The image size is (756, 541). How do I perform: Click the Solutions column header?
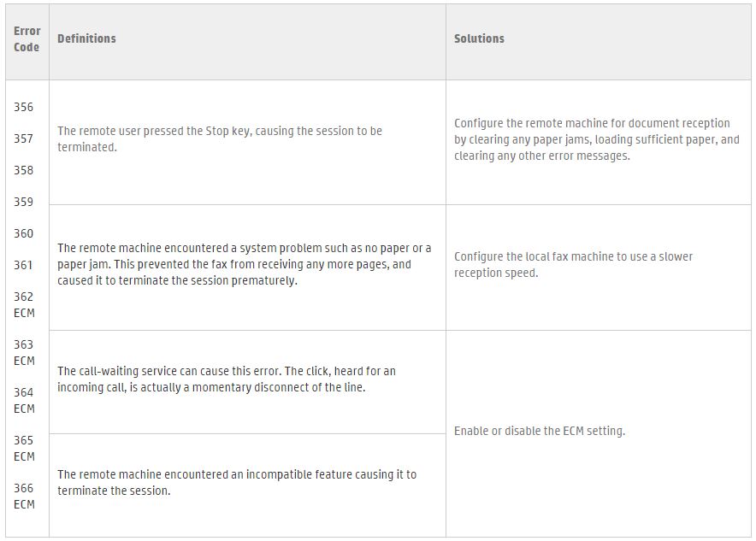(479, 38)
